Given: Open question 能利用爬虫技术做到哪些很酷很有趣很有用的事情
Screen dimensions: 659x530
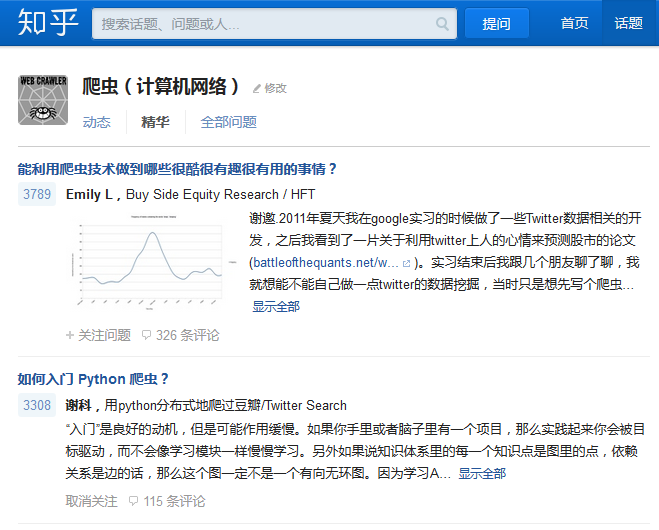Looking at the screenshot, I should pyautogui.click(x=177, y=169).
